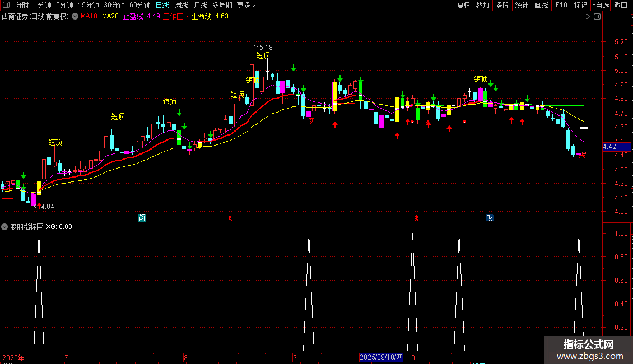Image resolution: width=633 pixels, height=364 pixels.
Task: Click the 标记 mark button
Action: [580, 5]
